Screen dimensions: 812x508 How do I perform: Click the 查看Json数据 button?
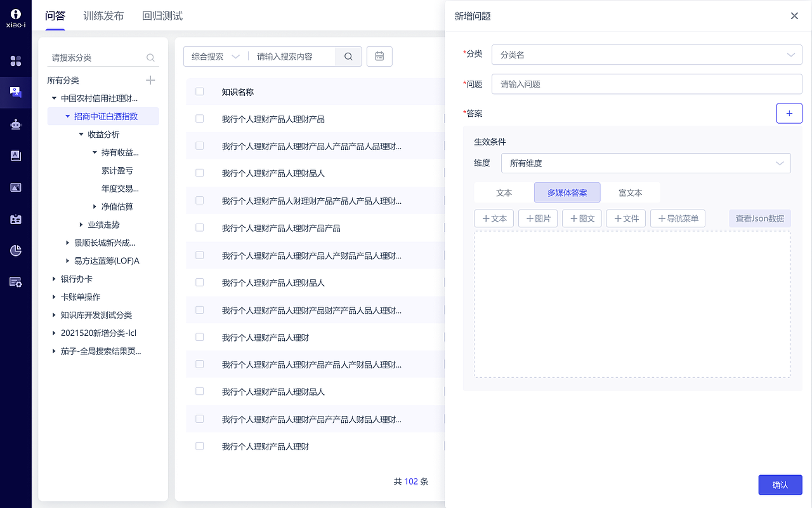[x=759, y=218]
